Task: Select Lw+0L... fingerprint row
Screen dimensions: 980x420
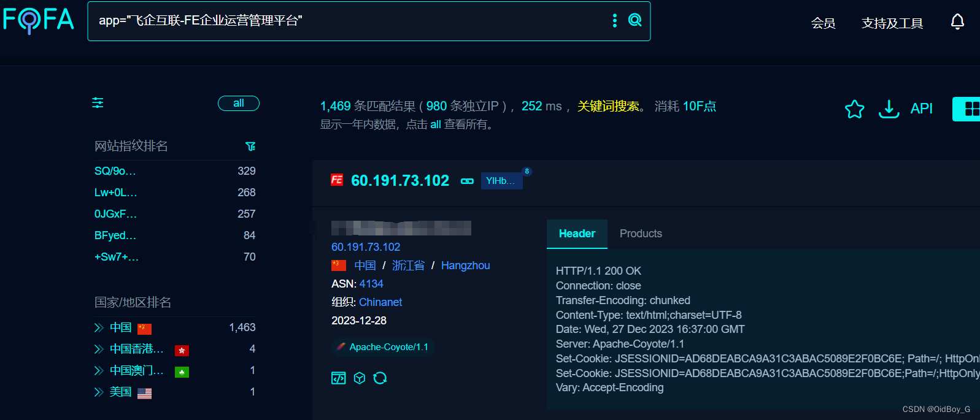Action: click(x=175, y=193)
